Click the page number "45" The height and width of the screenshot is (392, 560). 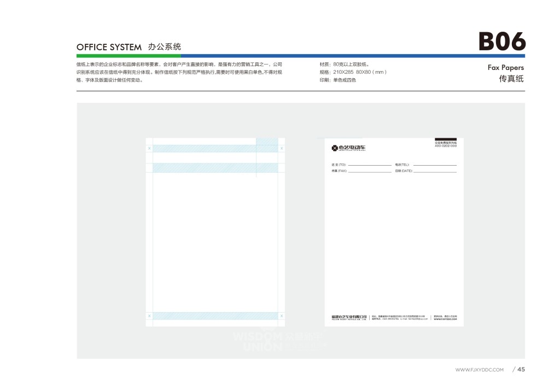[x=521, y=370]
